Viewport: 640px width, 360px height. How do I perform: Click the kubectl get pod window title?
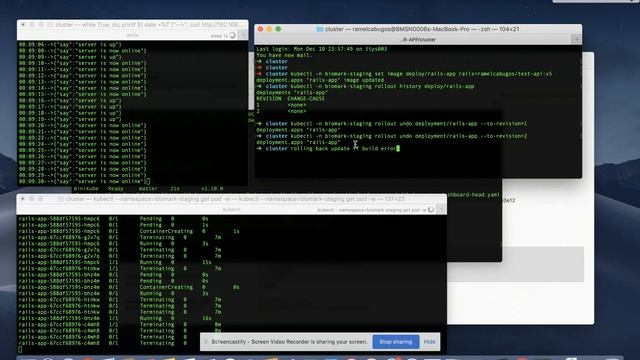tap(235, 199)
